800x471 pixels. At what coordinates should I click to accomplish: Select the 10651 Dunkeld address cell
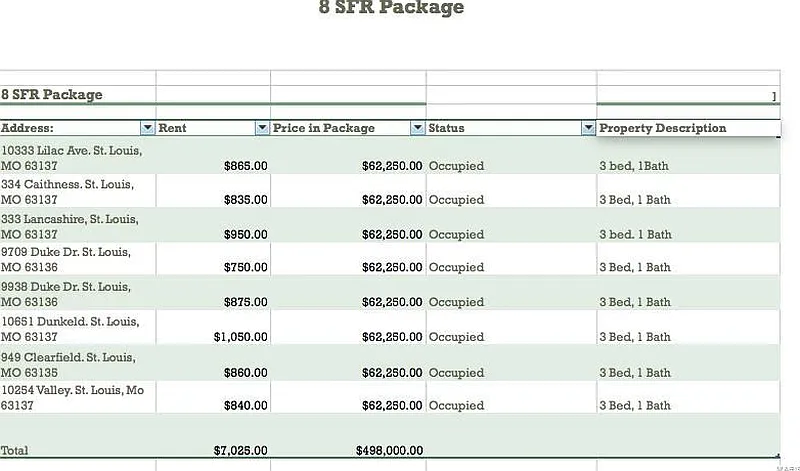(x=70, y=329)
